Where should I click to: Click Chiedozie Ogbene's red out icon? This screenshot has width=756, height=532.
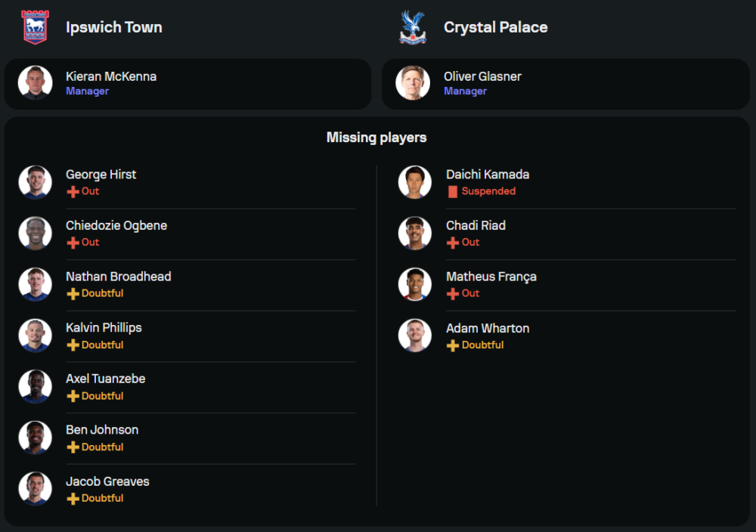pyautogui.click(x=73, y=243)
